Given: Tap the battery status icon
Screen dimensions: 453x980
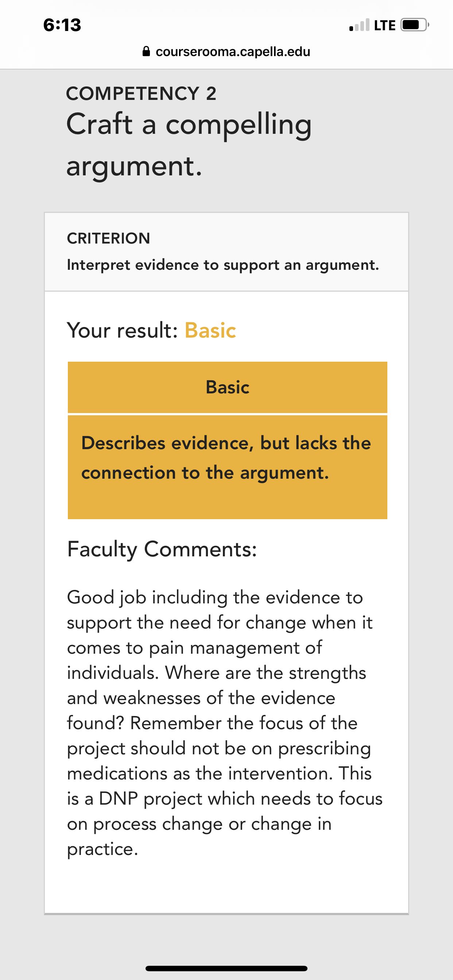Looking at the screenshot, I should point(415,25).
